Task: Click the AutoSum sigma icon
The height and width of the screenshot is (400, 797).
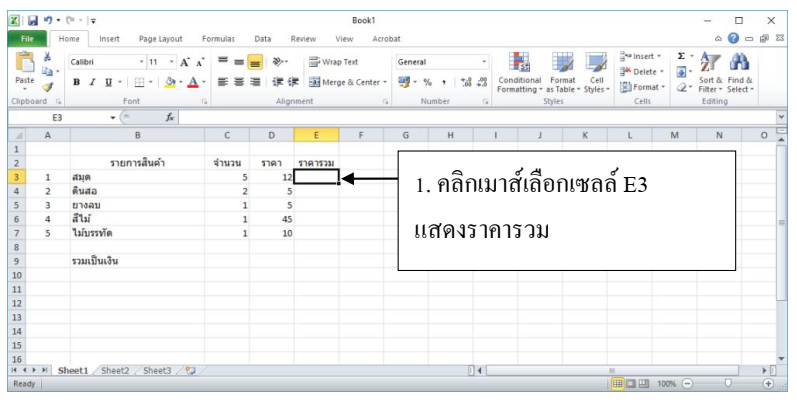Action: (680, 57)
